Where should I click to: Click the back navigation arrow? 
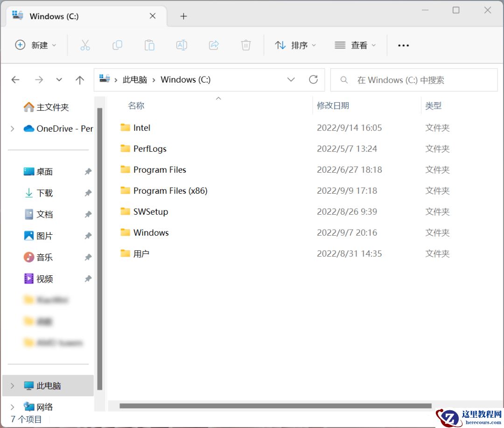pyautogui.click(x=15, y=79)
